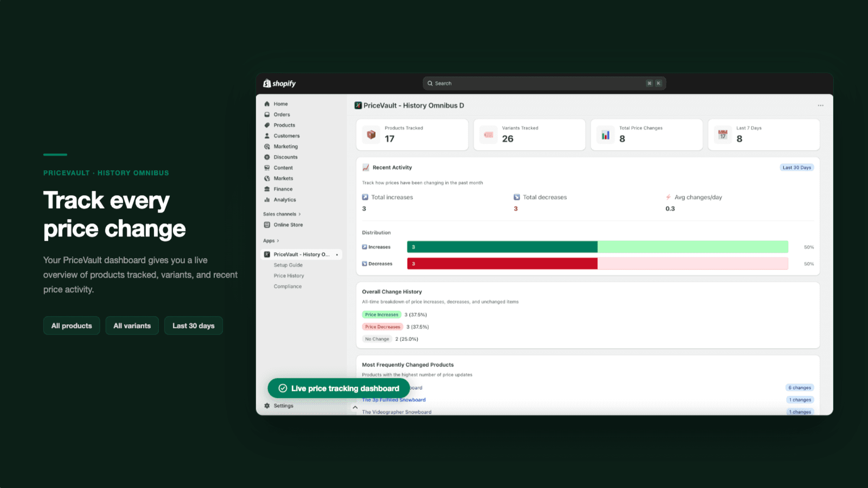Open Discounts in the sidebar
The height and width of the screenshot is (488, 868).
285,157
